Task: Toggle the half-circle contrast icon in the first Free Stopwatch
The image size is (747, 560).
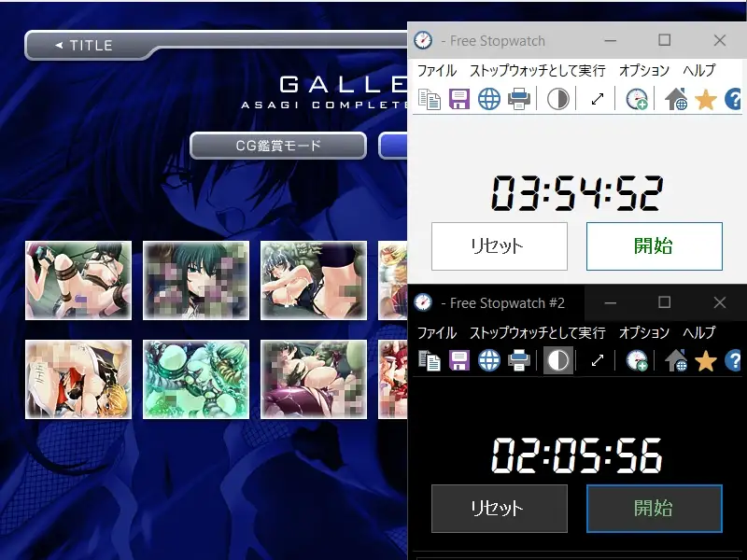Action: tap(558, 99)
